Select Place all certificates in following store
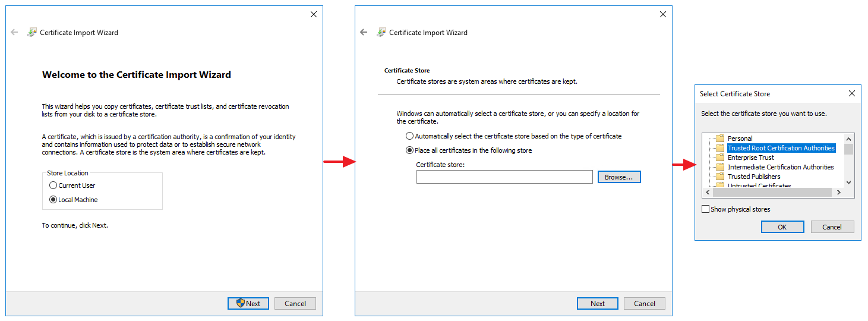Screen dimensions: 868x321 409,150
